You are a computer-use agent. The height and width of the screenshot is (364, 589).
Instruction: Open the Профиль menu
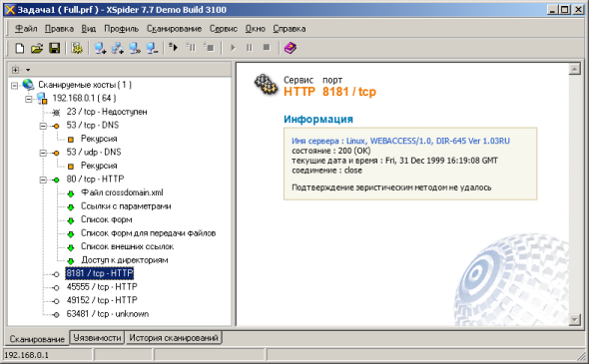coord(122,29)
